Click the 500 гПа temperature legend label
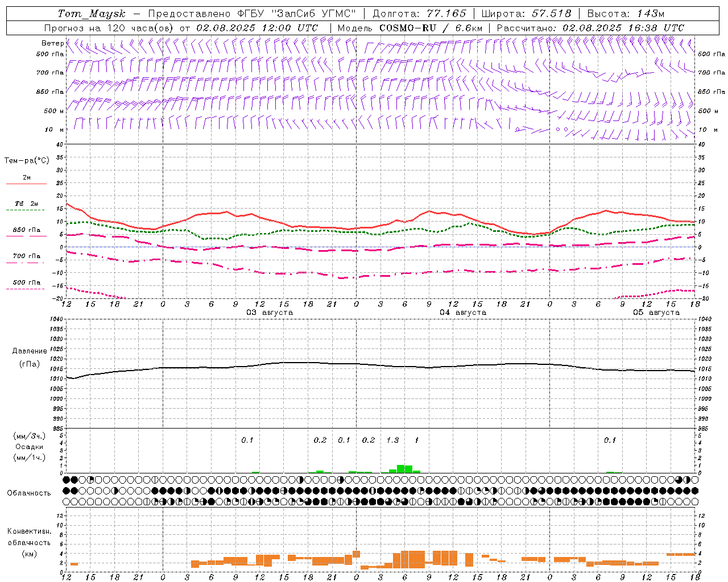The image size is (728, 582). click(x=27, y=282)
